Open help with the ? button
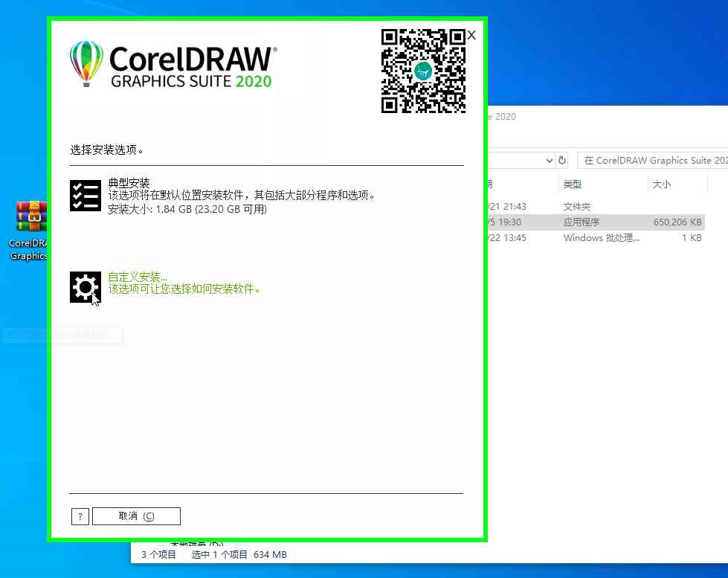This screenshot has height=578, width=728. [x=80, y=516]
